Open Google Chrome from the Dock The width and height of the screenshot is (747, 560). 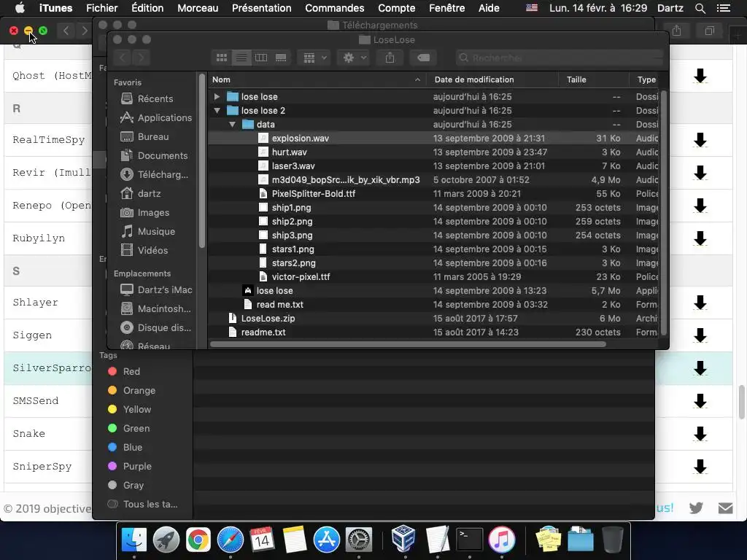[x=198, y=540]
